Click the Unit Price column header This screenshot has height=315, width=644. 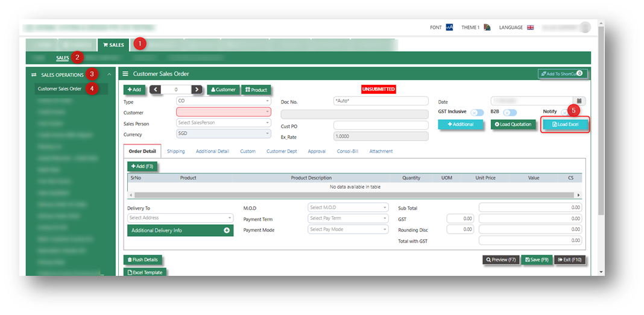tap(485, 178)
